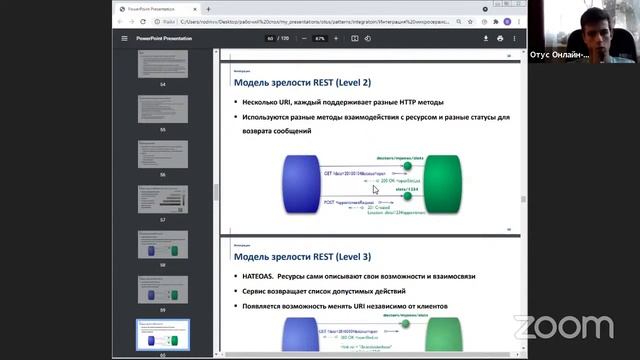Zoom in with the plus button

point(336,38)
